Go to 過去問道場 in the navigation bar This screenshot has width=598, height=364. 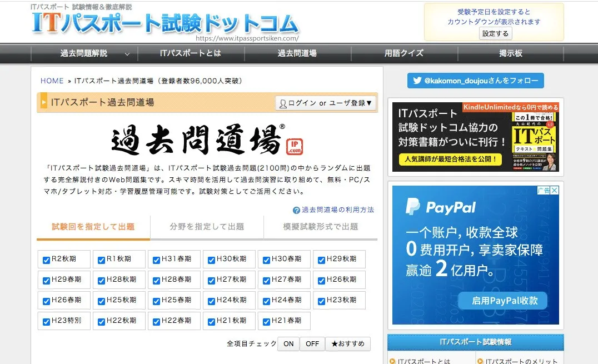point(297,53)
